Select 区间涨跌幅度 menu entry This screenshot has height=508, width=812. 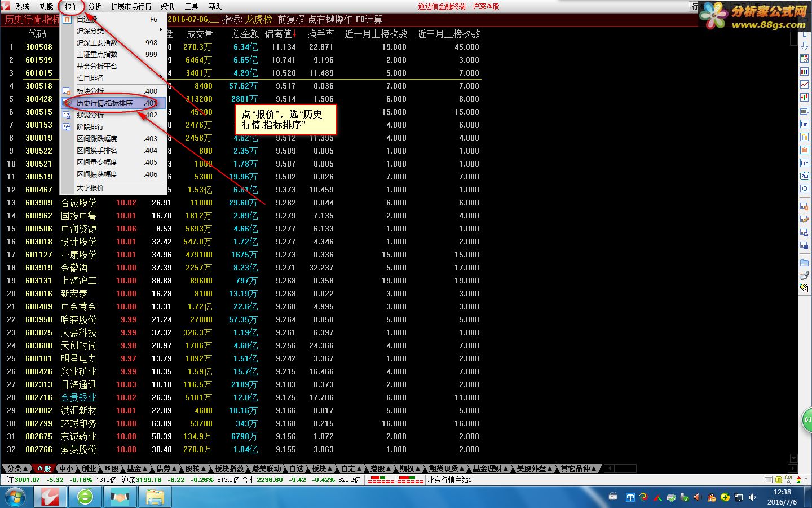114,138
